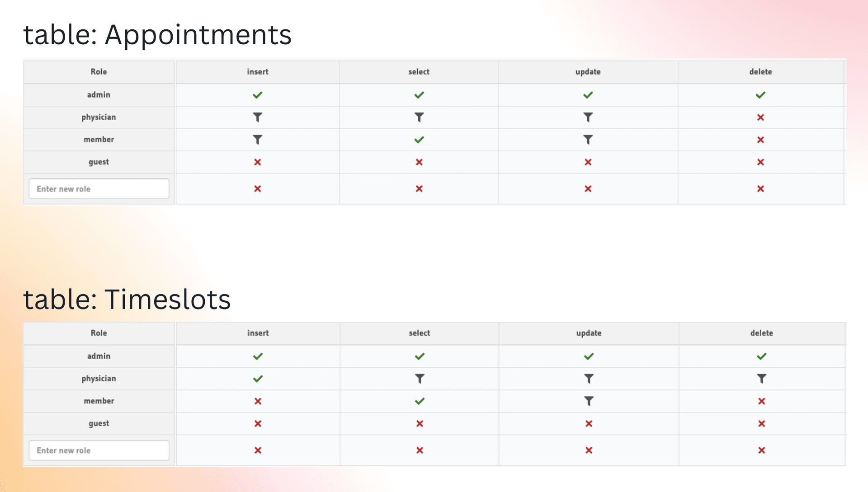The image size is (868, 492).
Task: Click physician select filter icon in Appointments table
Action: click(419, 117)
